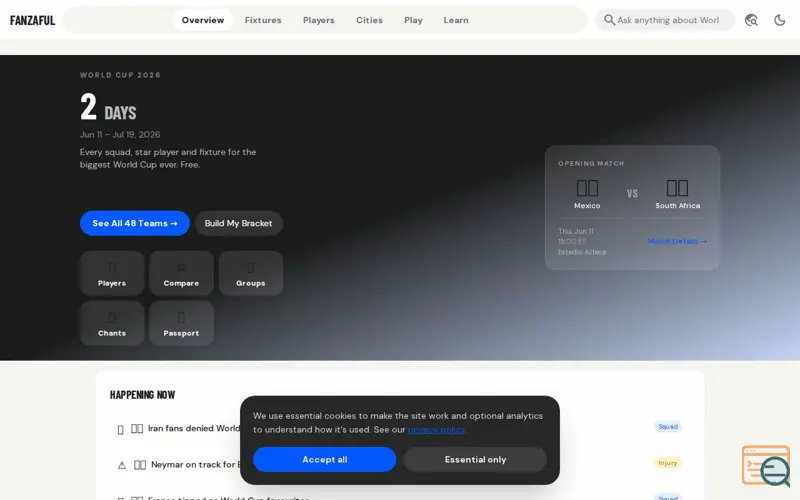Click the search magnifier icon
This screenshot has height=500, width=800.
pyautogui.click(x=609, y=20)
